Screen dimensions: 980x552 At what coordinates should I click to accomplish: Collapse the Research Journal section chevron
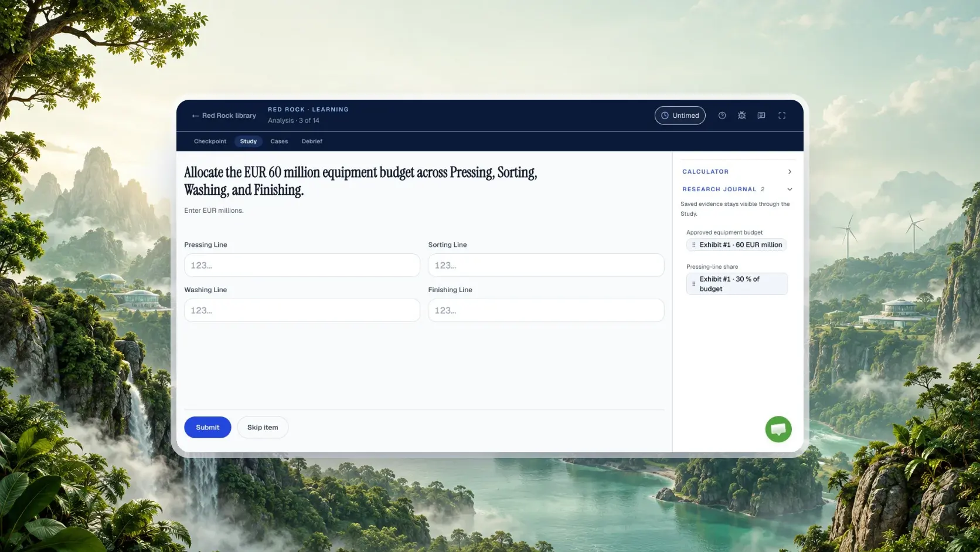pyautogui.click(x=790, y=189)
